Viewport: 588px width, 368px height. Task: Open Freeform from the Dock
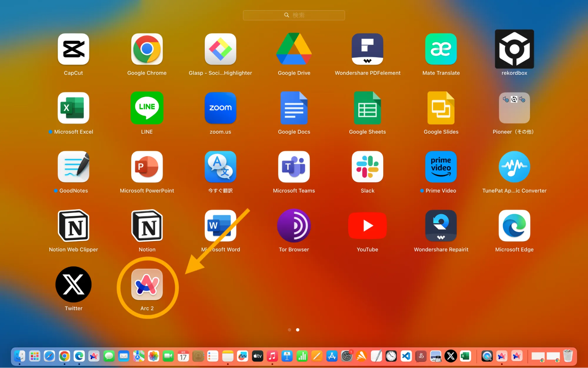click(243, 356)
